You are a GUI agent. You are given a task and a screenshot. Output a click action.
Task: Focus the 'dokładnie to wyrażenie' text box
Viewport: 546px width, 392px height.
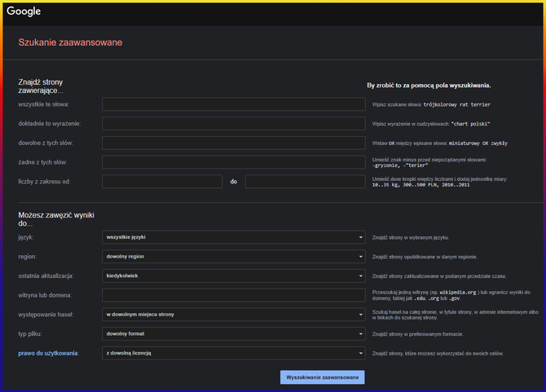tap(234, 124)
